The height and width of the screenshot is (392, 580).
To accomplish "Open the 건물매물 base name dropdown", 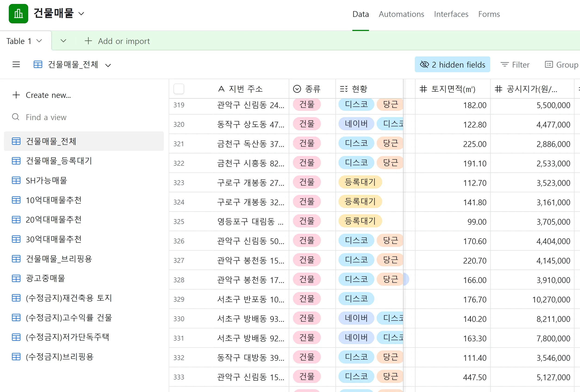I will pos(81,14).
